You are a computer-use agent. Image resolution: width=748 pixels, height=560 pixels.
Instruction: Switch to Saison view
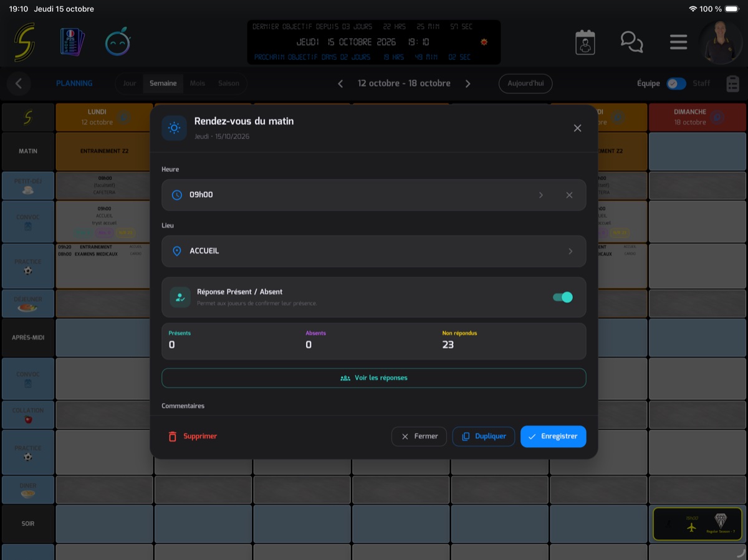(x=229, y=83)
